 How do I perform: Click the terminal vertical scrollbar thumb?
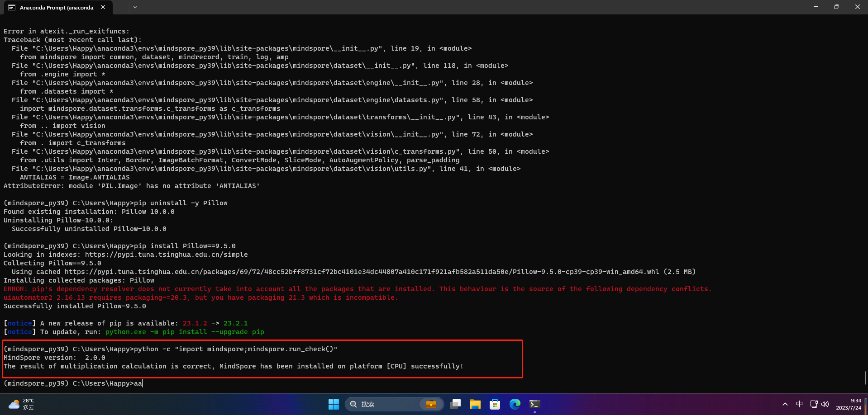tap(865, 379)
